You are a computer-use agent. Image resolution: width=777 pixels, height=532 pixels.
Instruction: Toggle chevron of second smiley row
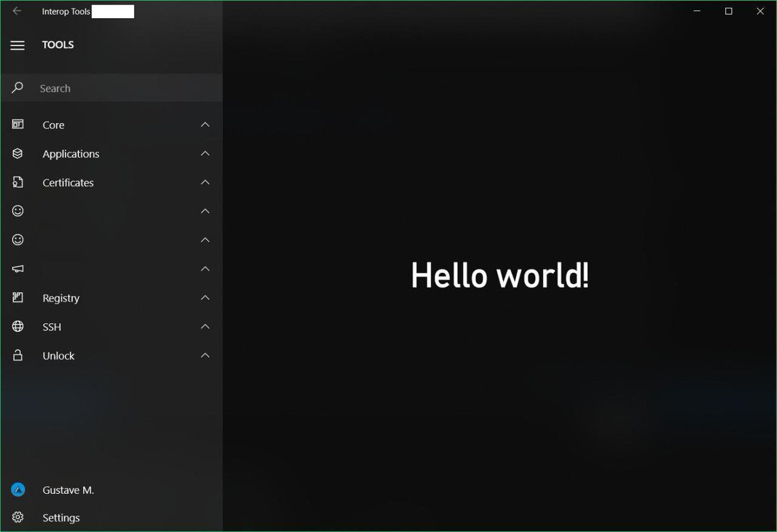pyautogui.click(x=205, y=240)
